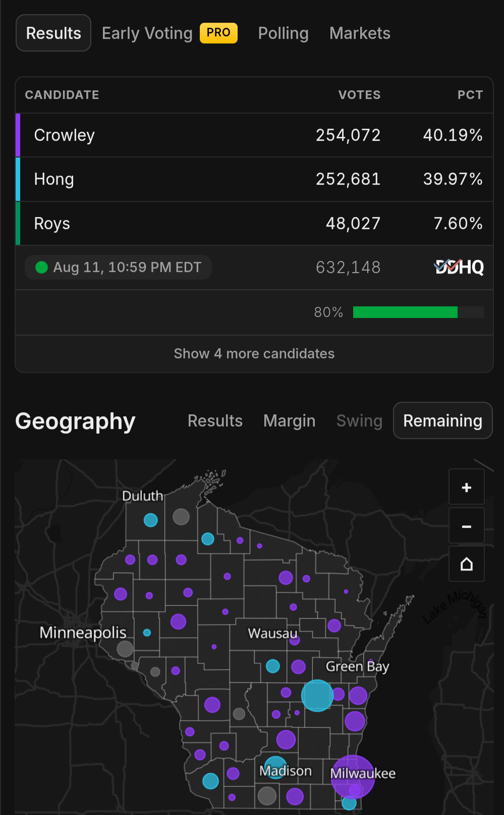Click Roys's vote count 48,027

[353, 224]
